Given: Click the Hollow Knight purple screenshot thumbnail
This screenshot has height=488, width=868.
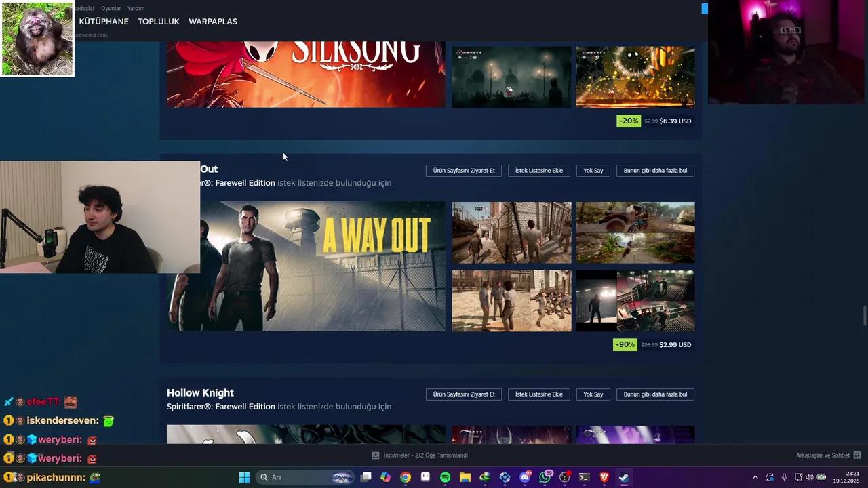Looking at the screenshot, I should (635, 434).
